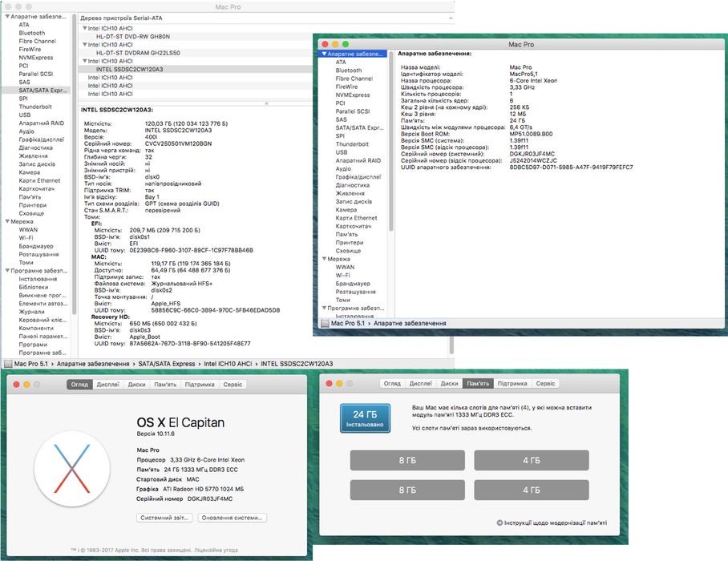Open Інструкції щодо модернізації пам'яті link

[x=556, y=523]
